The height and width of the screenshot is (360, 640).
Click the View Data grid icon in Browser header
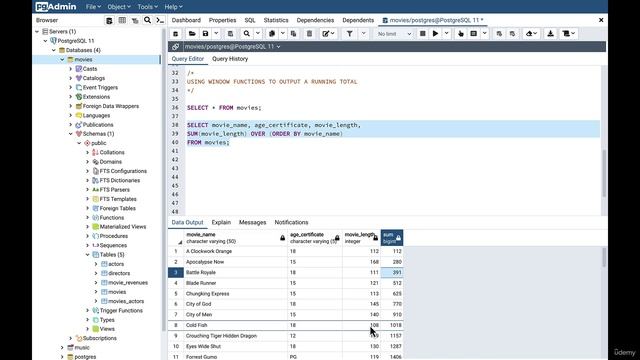[x=122, y=20]
